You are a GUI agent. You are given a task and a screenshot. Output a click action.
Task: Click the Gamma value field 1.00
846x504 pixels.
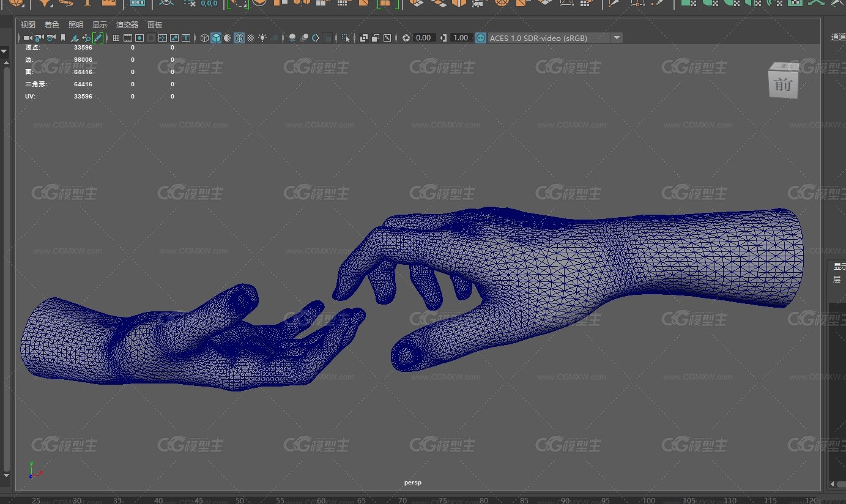point(461,38)
